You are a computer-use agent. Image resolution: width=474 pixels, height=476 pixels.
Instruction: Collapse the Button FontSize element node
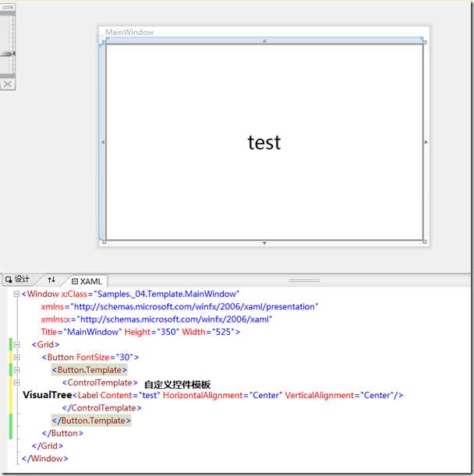point(16,358)
